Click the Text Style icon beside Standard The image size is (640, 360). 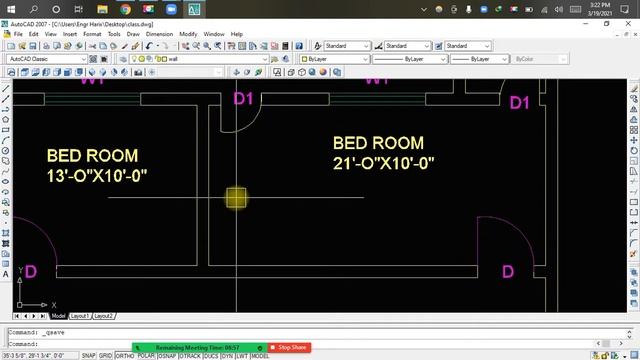click(x=317, y=46)
